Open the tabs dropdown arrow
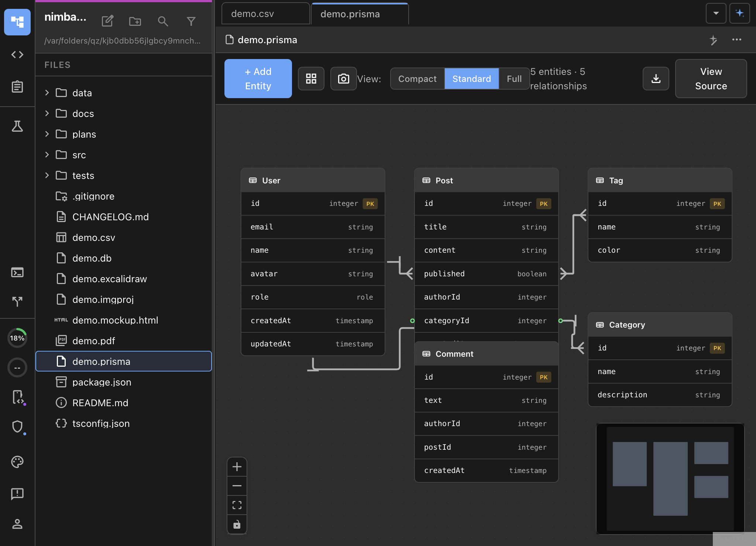The height and width of the screenshot is (546, 756). click(x=716, y=13)
